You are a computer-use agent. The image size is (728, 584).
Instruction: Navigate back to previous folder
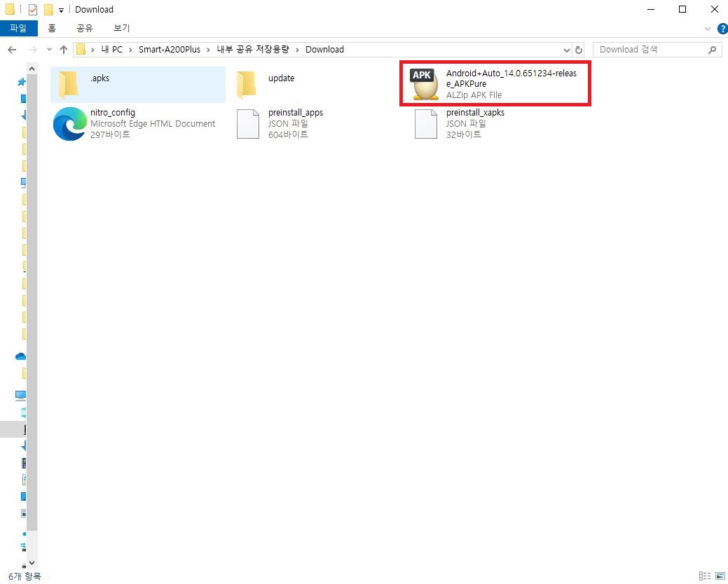pos(12,50)
